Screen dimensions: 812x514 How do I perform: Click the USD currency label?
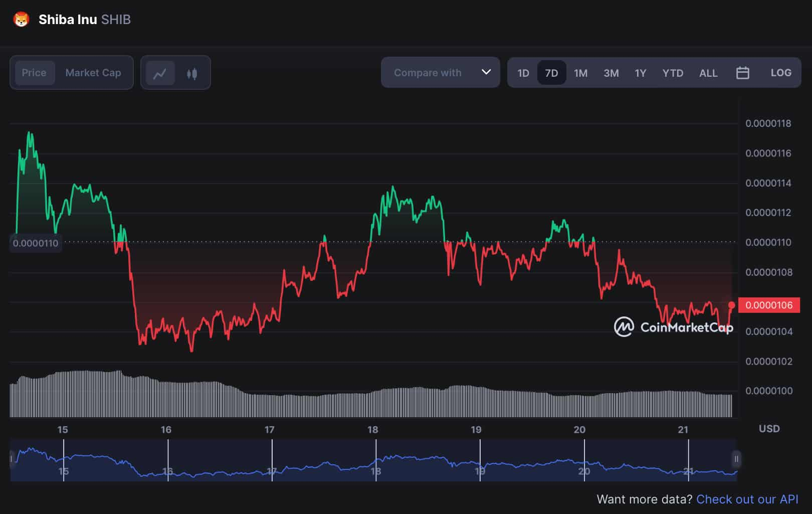tap(769, 429)
